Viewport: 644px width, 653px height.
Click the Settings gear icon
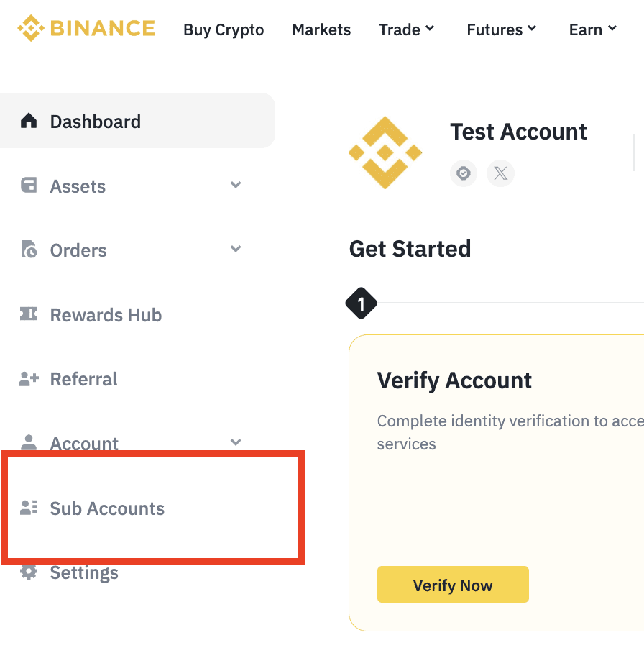[29, 572]
